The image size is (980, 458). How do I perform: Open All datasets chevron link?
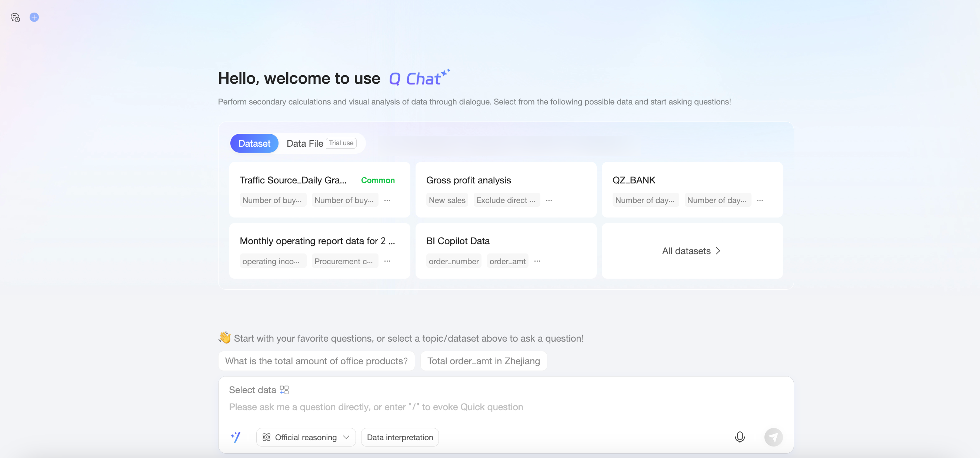coord(691,251)
